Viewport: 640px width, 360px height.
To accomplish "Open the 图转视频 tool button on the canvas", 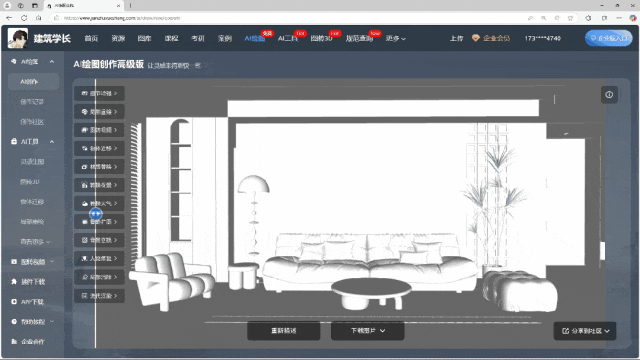I will coord(99,130).
